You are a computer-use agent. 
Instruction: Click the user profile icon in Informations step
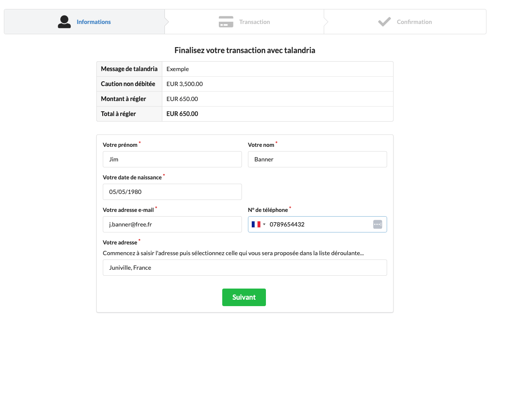tap(64, 22)
